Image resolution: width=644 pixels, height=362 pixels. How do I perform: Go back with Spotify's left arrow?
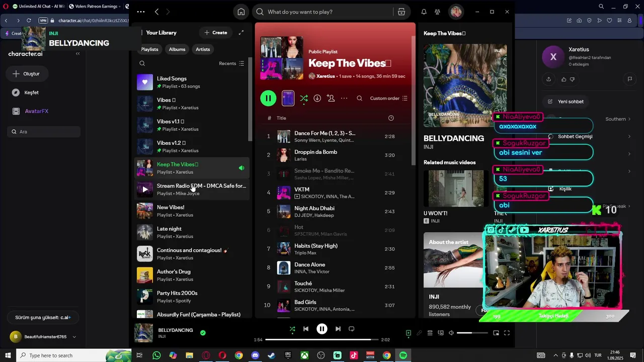[157, 12]
